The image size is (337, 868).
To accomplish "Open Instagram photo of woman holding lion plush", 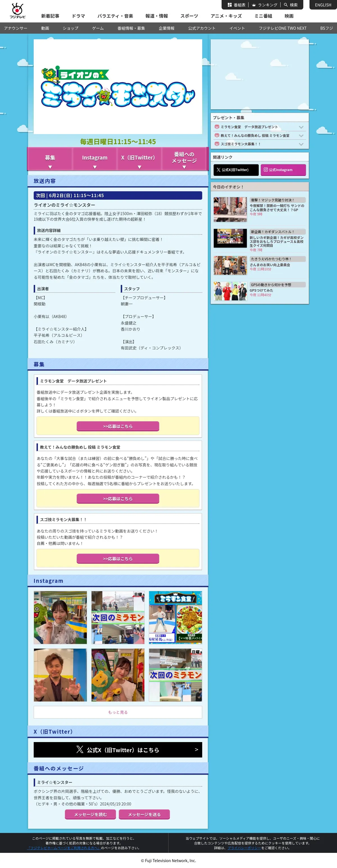I will (x=118, y=675).
